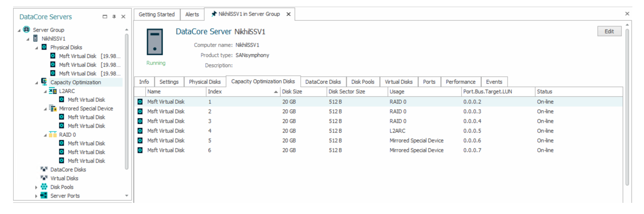Click the tree panel scrollbar down arrow
This screenshot has width=644, height=214.
[127, 196]
